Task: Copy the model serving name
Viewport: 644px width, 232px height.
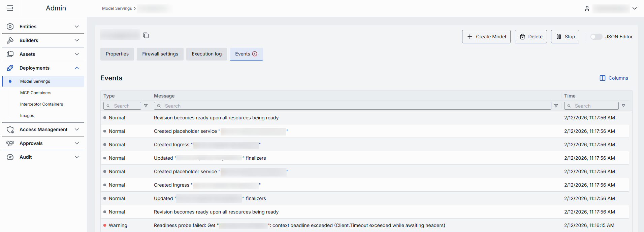Action: tap(146, 35)
